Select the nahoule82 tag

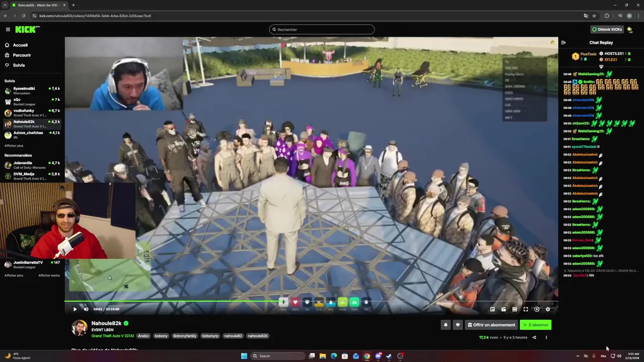(x=233, y=336)
